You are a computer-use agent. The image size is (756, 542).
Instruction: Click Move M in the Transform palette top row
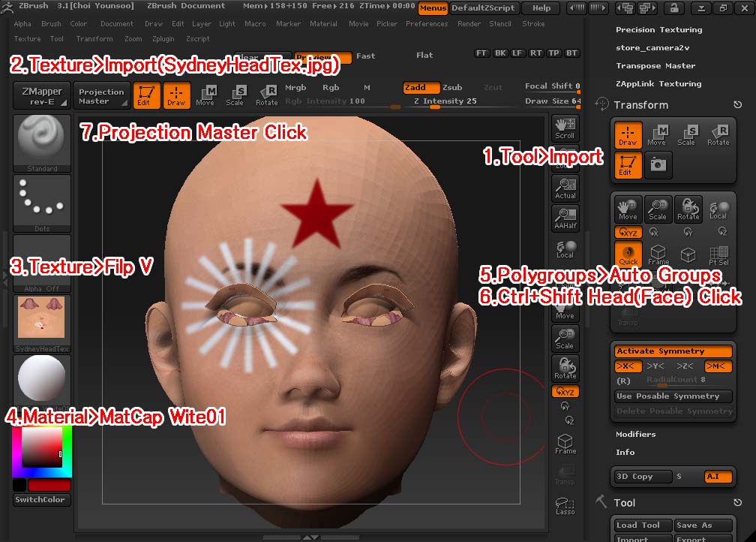657,134
